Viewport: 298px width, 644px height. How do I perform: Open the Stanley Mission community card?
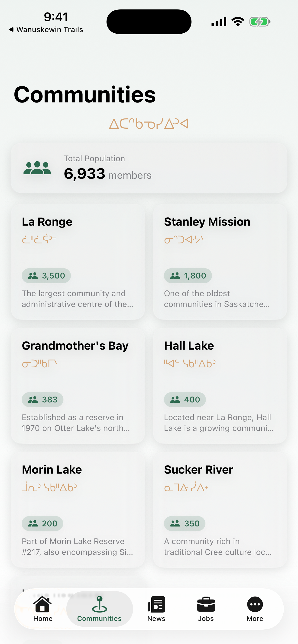(x=220, y=262)
